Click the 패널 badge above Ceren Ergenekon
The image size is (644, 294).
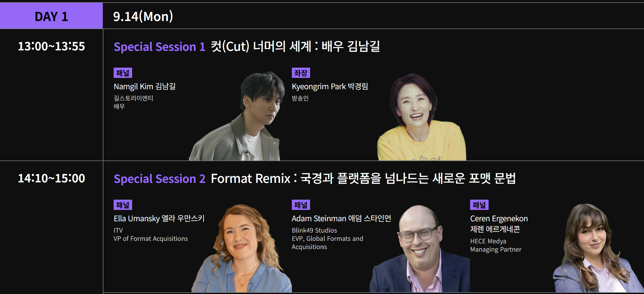(x=479, y=205)
